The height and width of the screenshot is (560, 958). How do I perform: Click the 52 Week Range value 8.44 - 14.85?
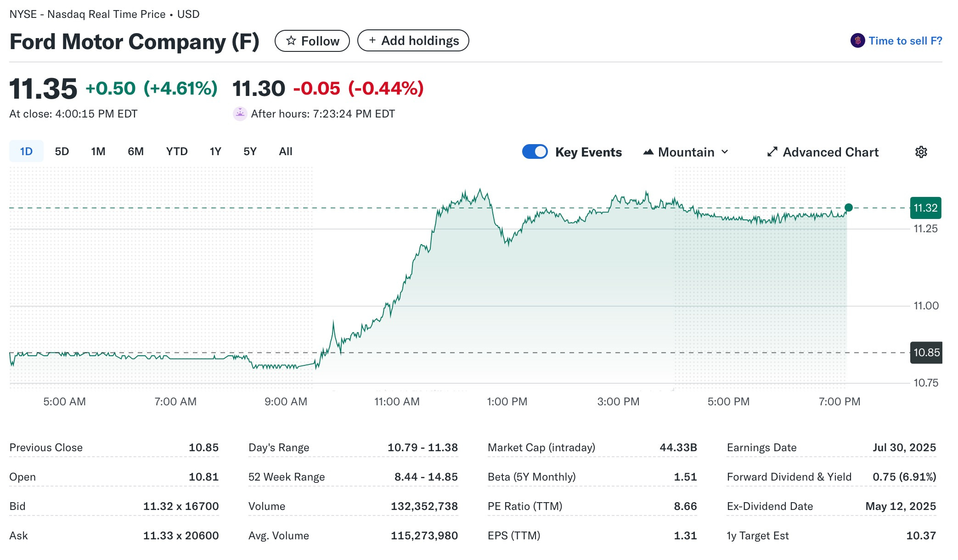(x=426, y=477)
